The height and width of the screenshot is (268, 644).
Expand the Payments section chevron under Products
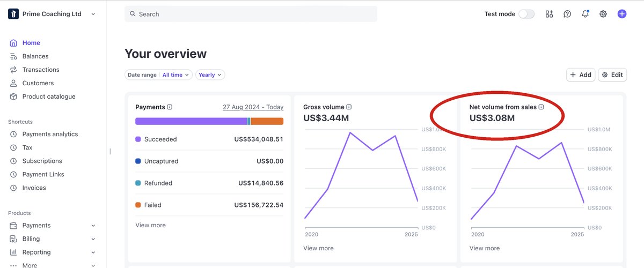[x=93, y=226]
